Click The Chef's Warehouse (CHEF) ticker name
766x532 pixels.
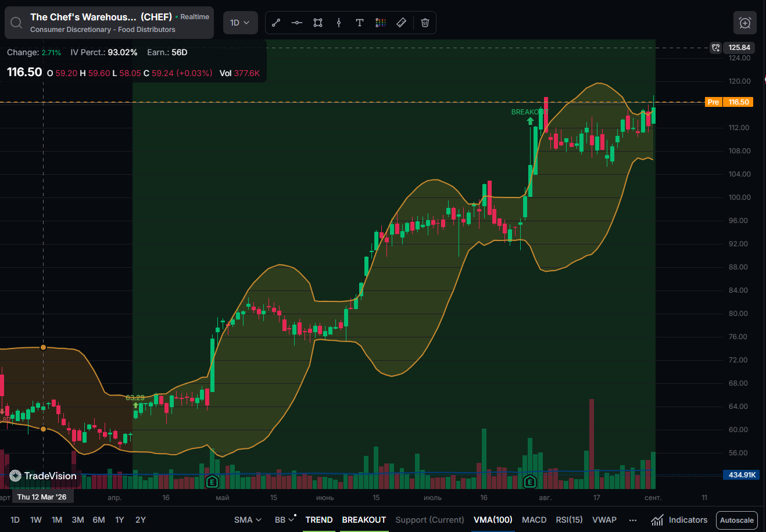tap(101, 17)
